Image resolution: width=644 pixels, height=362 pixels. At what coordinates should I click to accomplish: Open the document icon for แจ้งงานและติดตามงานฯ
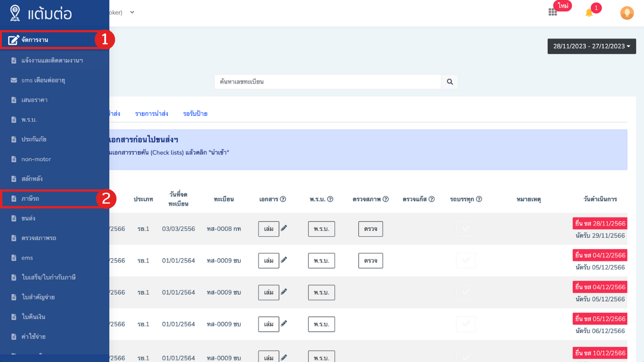(14, 60)
